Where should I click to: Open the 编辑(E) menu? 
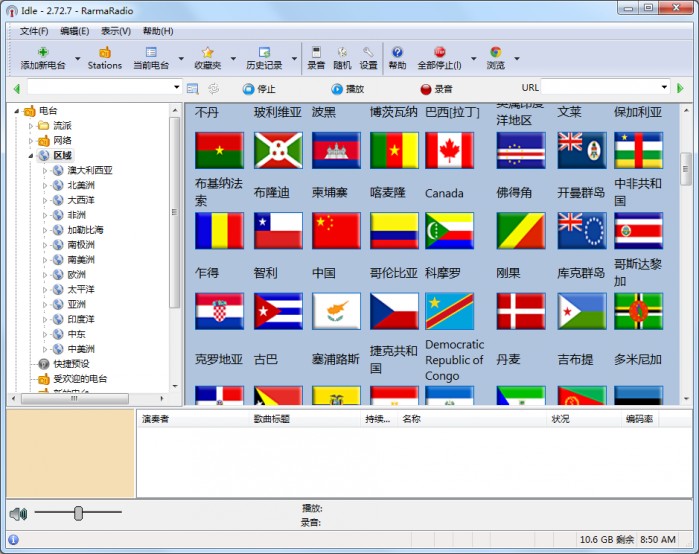[74, 31]
